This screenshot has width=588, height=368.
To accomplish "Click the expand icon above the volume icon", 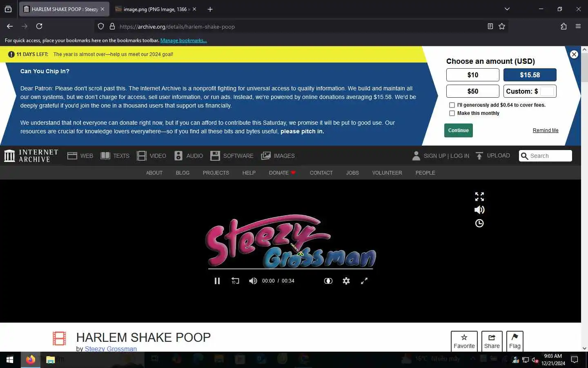I will tap(479, 197).
